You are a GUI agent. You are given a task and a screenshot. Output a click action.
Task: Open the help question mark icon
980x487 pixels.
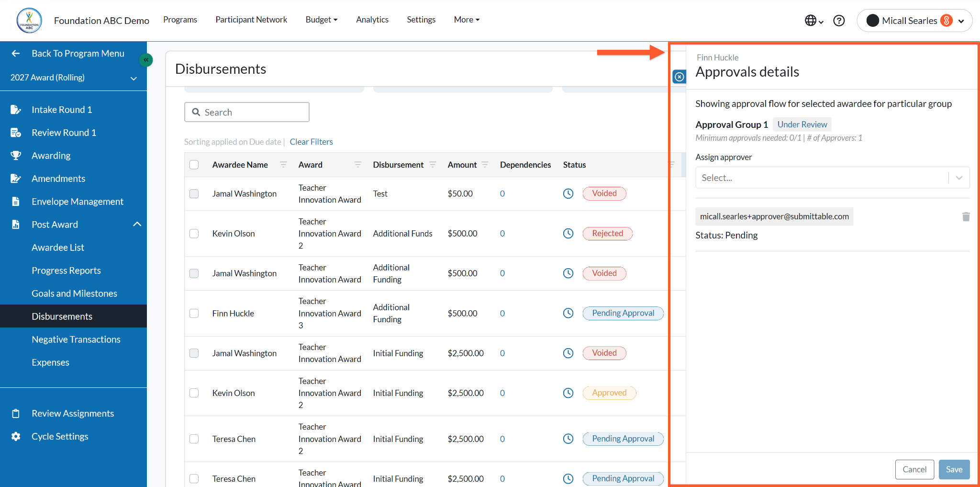(839, 21)
